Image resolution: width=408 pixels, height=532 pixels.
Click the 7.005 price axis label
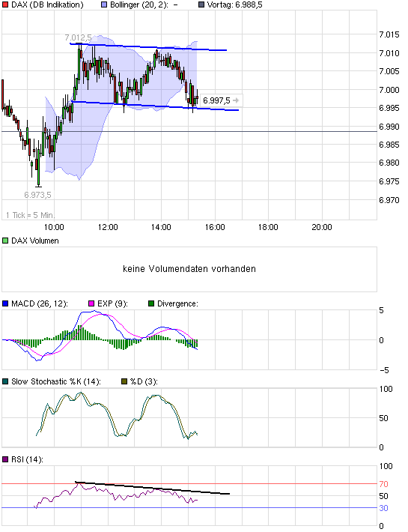[389, 71]
